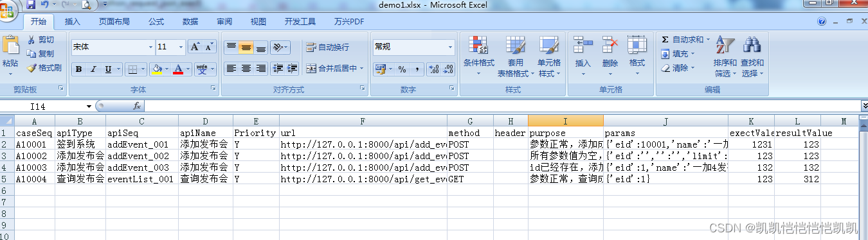Image resolution: width=868 pixels, height=240 pixels.
Task: Copy the selection (复制)
Action: click(42, 54)
